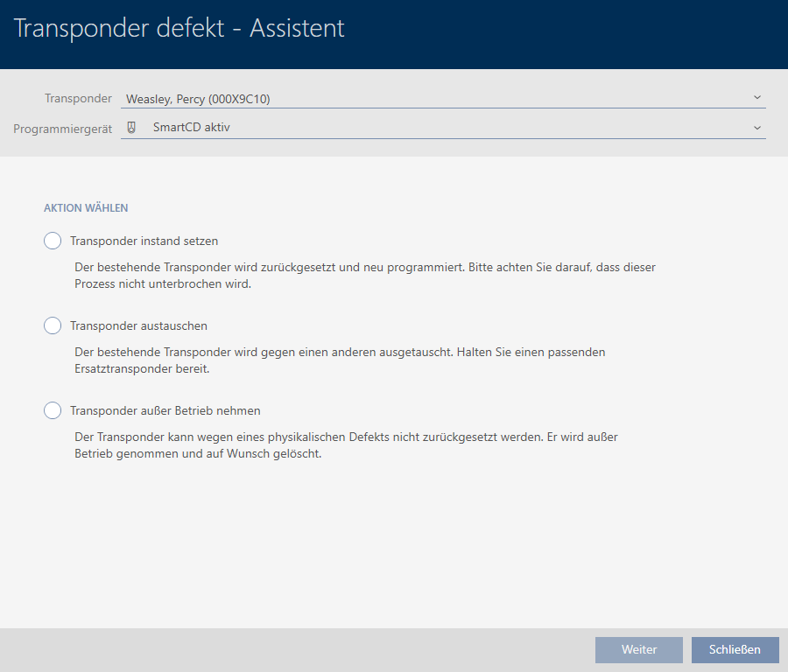Click the description mentioning the Ersatztransponder
788x672 pixels.
coord(340,360)
